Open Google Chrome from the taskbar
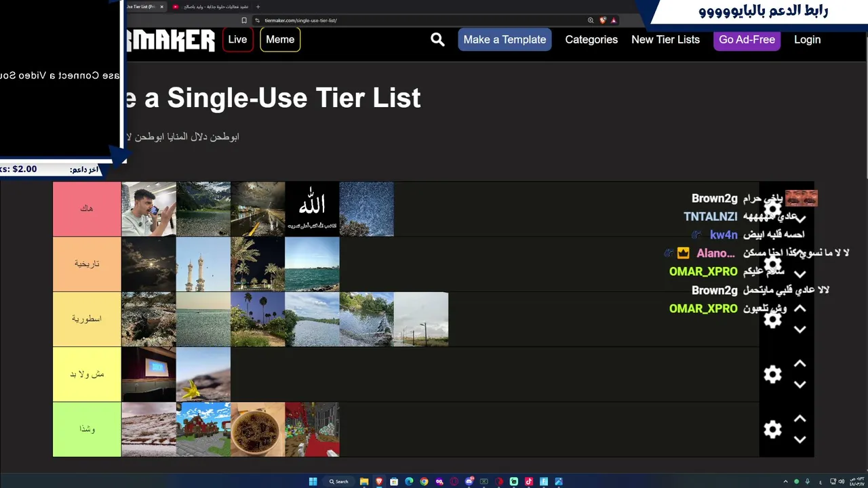Screen dimensions: 868x488 point(424,482)
